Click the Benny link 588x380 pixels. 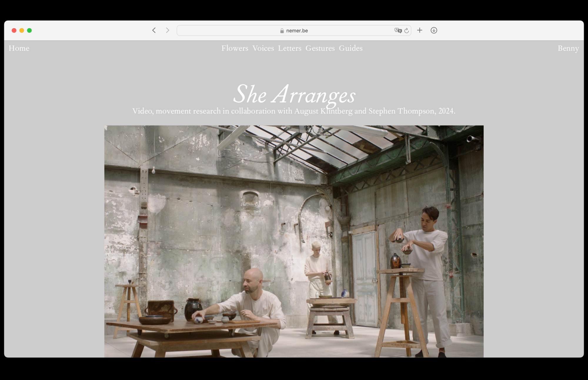click(568, 48)
